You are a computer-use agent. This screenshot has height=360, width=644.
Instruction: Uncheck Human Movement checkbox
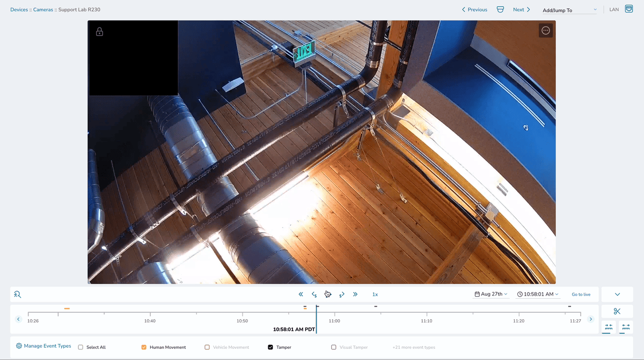[144, 347]
